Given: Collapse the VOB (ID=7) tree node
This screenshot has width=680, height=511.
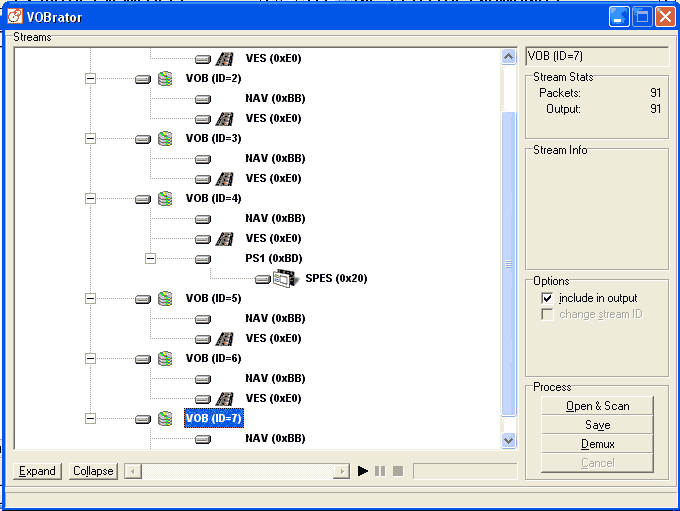Looking at the screenshot, I should (90, 418).
